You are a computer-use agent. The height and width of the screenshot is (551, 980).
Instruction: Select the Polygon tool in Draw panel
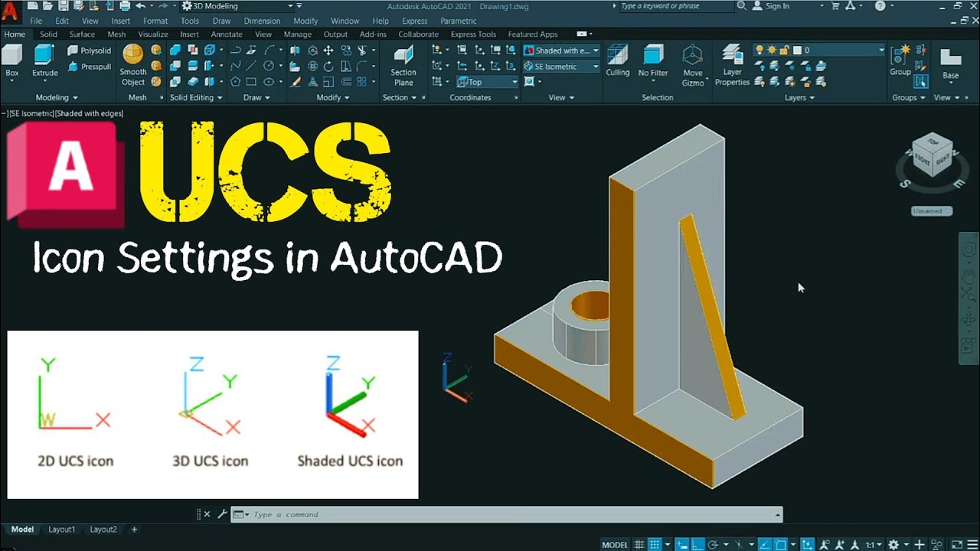click(x=235, y=82)
